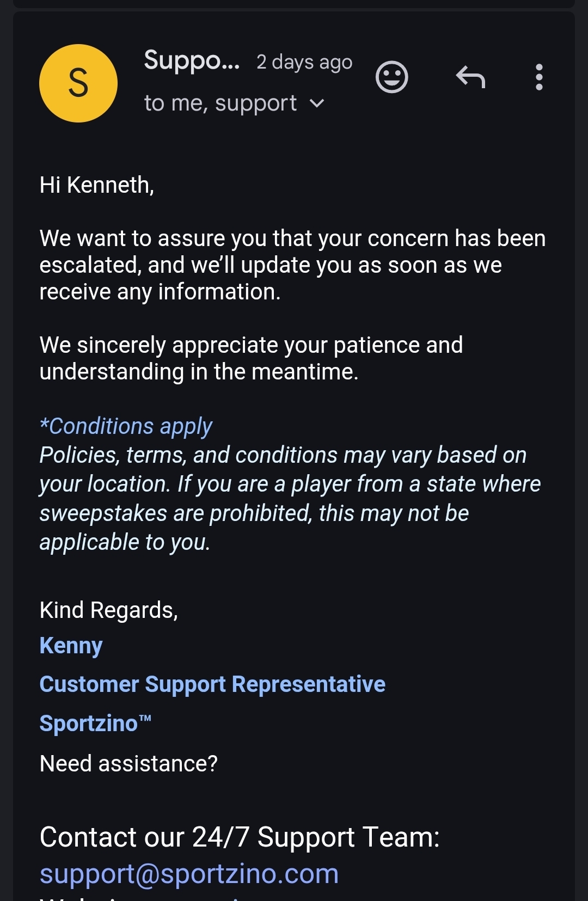The width and height of the screenshot is (588, 901).
Task: Click the support@sportzino.com email link
Action: point(189,874)
